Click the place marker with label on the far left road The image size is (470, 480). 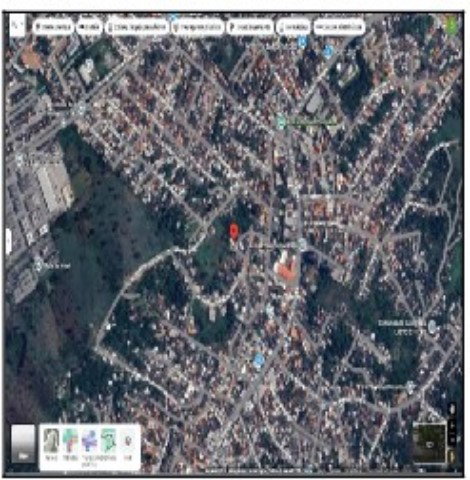point(39,266)
